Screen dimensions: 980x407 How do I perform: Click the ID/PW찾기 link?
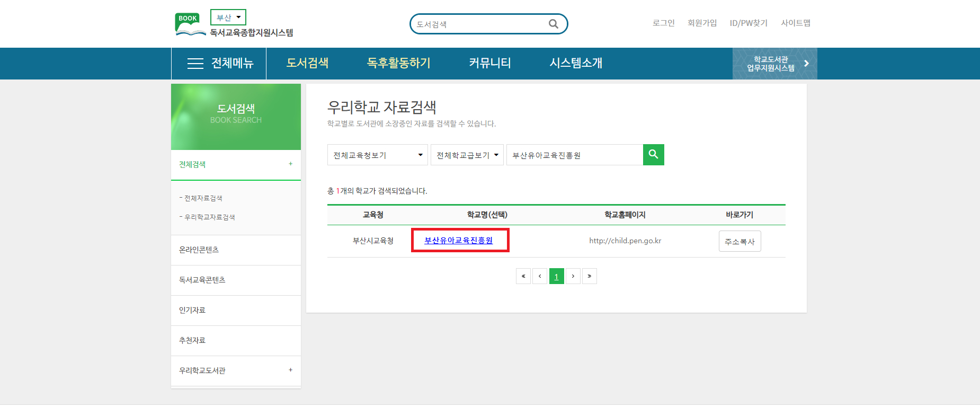pos(749,23)
